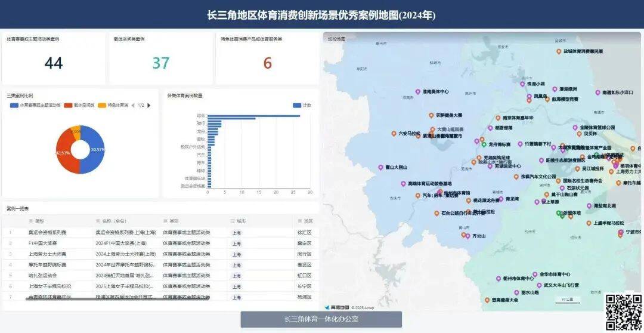The height and width of the screenshot is (333, 644).
Task: Click the 嘉定区 district cell
Action: (304, 243)
